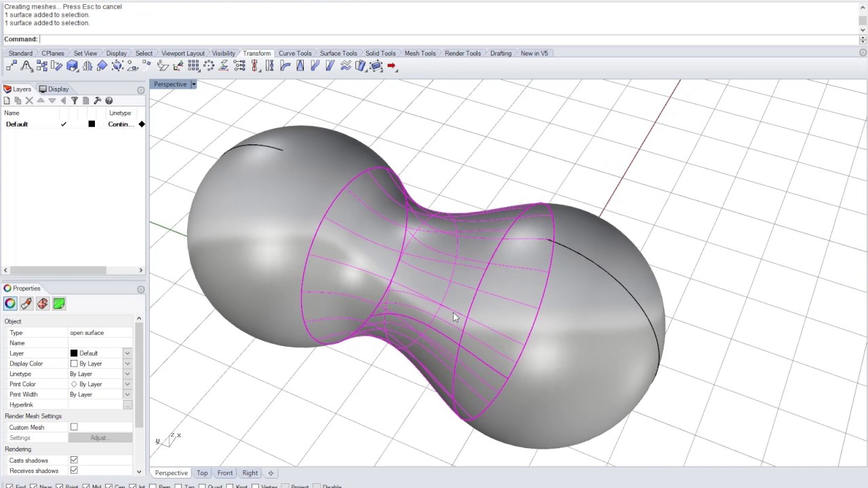The height and width of the screenshot is (488, 868).
Task: Choose the Rectangular Array grid icon
Action: click(194, 66)
